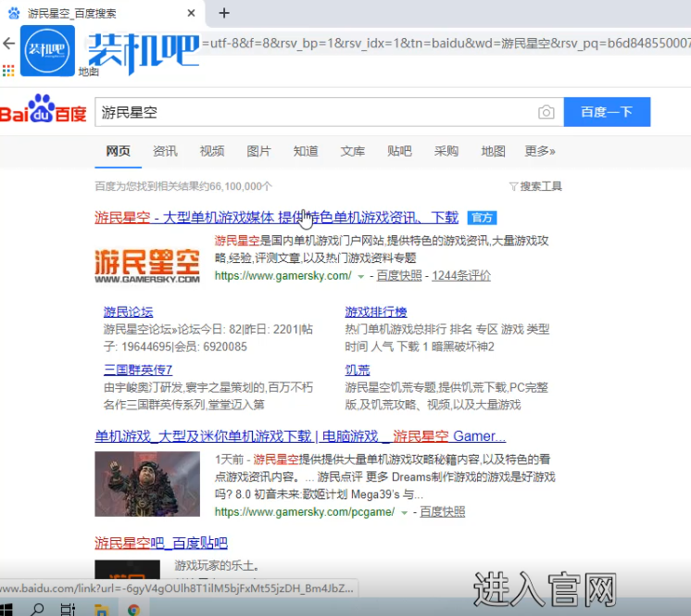
Task: Open the 游戏排行榜 sublink
Action: click(376, 312)
